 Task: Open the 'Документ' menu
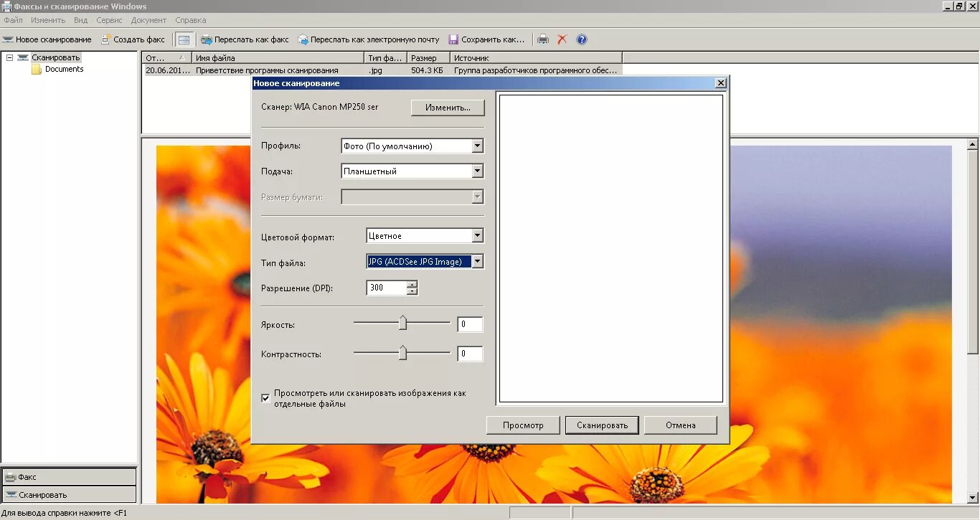[x=149, y=20]
